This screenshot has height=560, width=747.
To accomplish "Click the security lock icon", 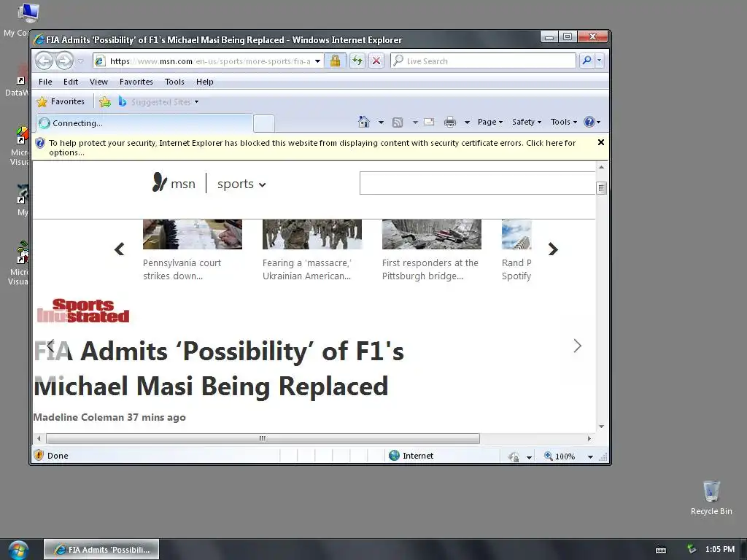I will [x=335, y=61].
